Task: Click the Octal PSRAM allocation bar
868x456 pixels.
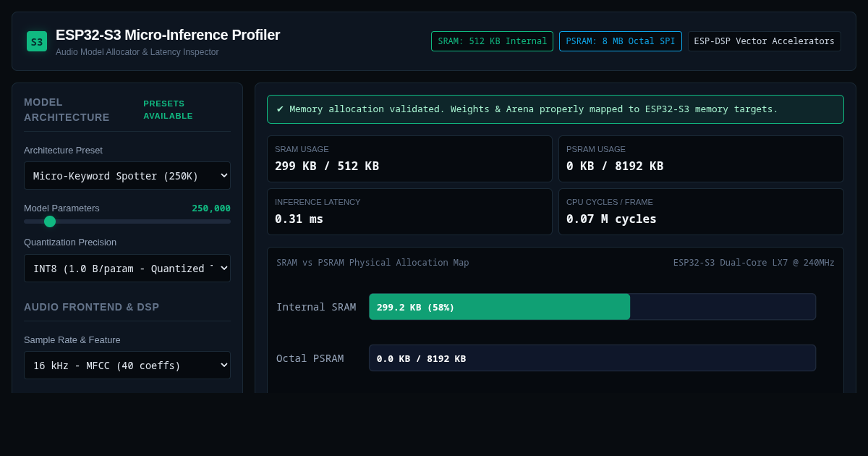Action: pos(592,358)
